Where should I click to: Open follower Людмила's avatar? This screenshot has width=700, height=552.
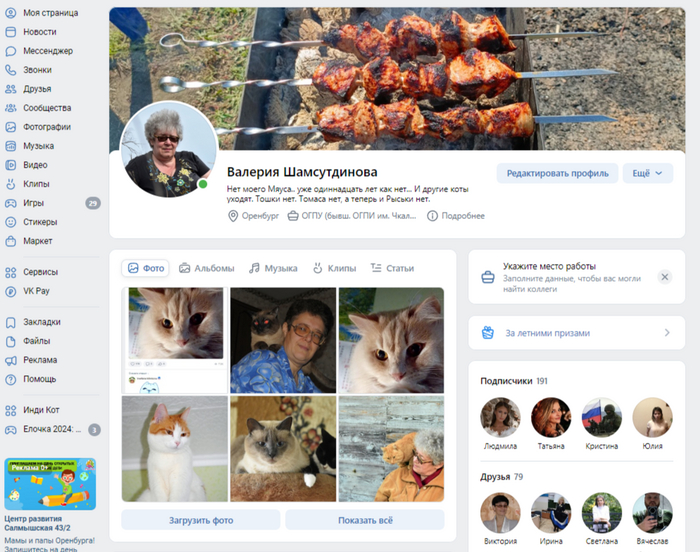pos(500,417)
